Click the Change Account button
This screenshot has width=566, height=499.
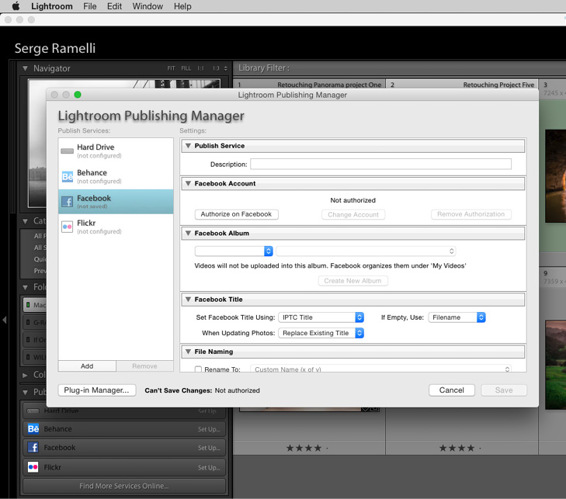point(353,214)
